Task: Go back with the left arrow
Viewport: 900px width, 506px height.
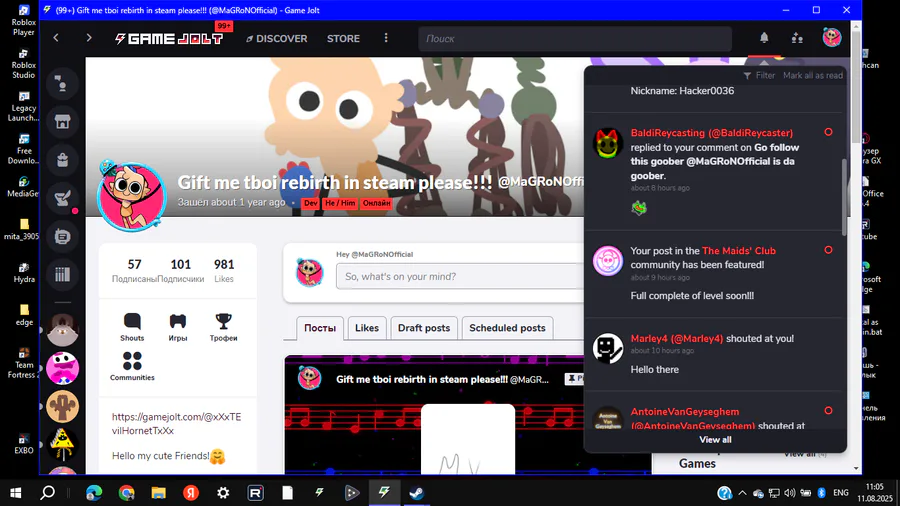Action: (x=56, y=38)
